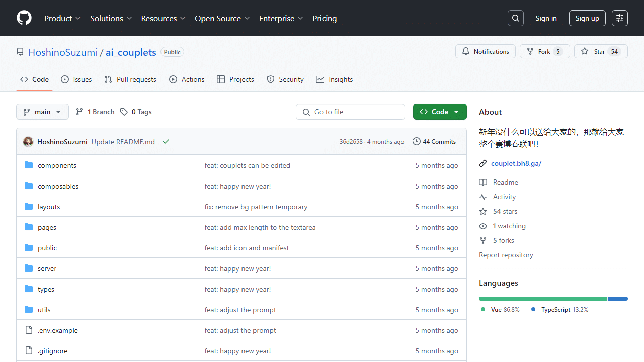
Task: Click the server folder icon
Action: click(29, 268)
